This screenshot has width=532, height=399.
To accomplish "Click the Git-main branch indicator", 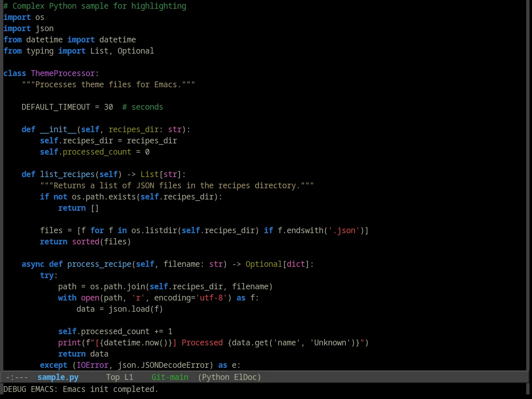I will tap(170, 377).
